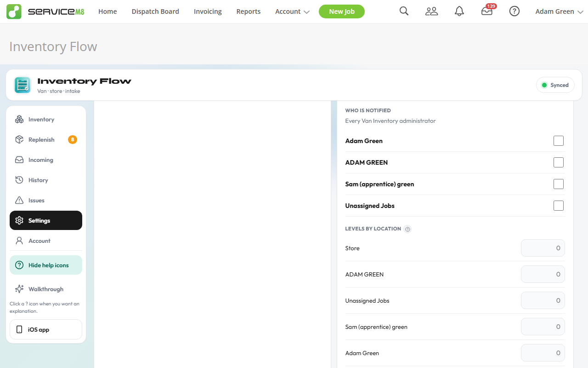Click the Inventory cubes icon in sidebar

[x=19, y=119]
